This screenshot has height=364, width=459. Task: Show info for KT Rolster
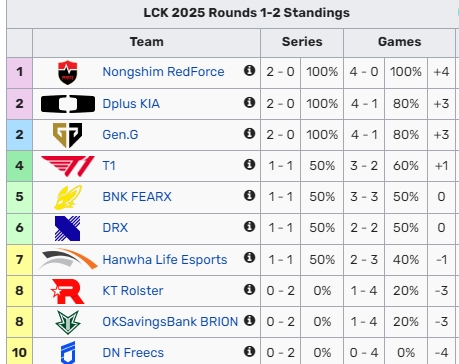pos(249,289)
